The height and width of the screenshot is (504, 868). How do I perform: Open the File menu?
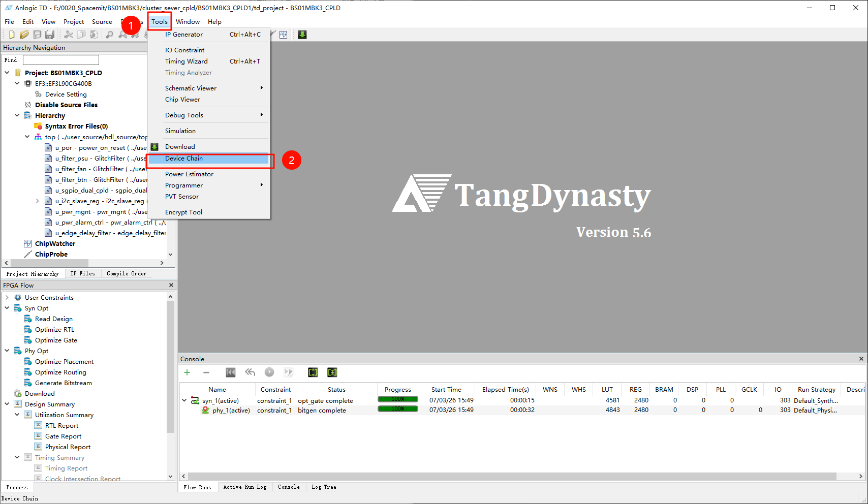click(10, 22)
